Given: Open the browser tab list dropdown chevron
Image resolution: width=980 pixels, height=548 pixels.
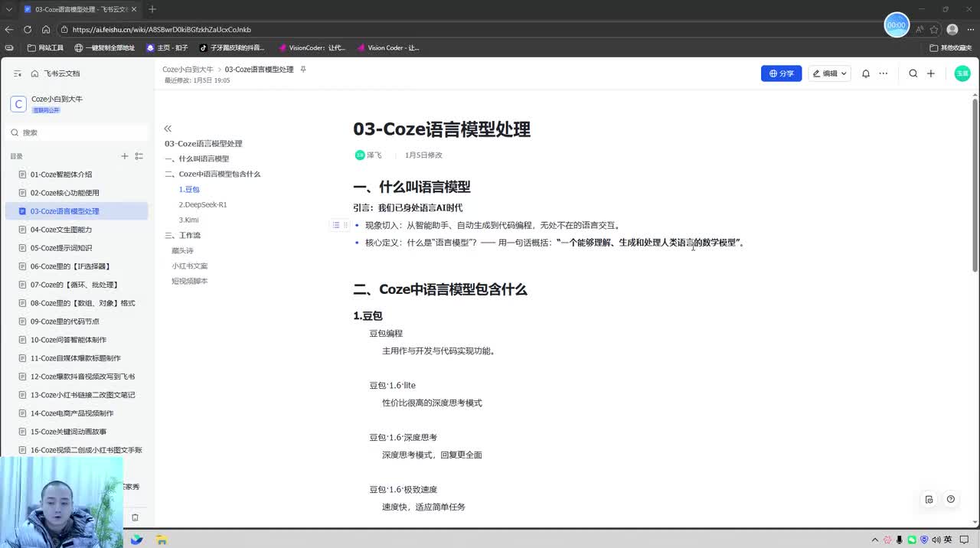Looking at the screenshot, I should (9, 9).
